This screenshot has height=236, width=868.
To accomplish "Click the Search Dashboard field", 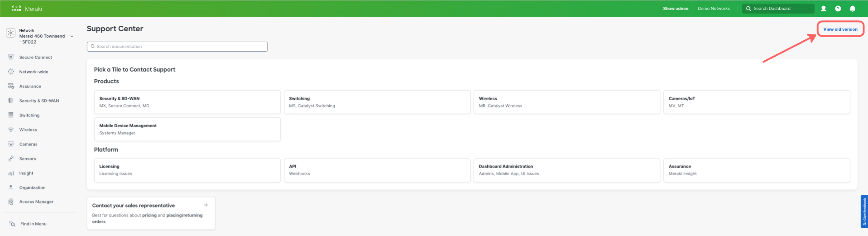I will coord(778,9).
